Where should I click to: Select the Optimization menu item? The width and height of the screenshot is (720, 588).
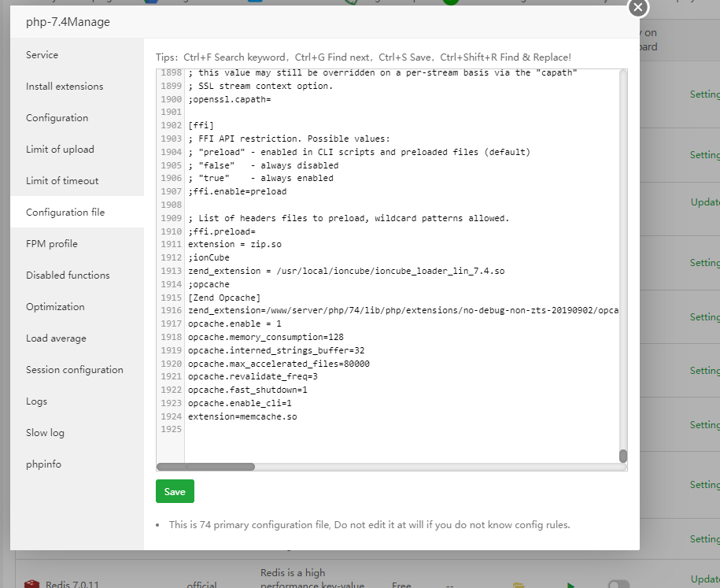[x=55, y=307]
